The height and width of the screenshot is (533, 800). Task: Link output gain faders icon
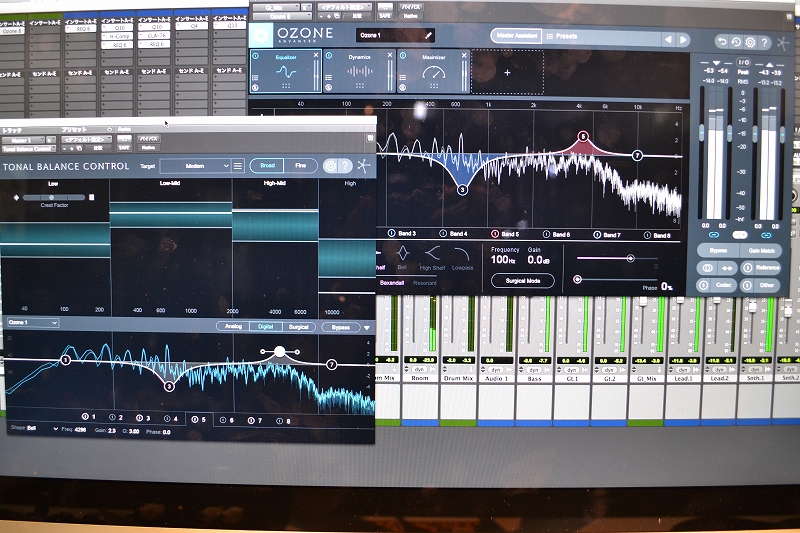click(766, 235)
